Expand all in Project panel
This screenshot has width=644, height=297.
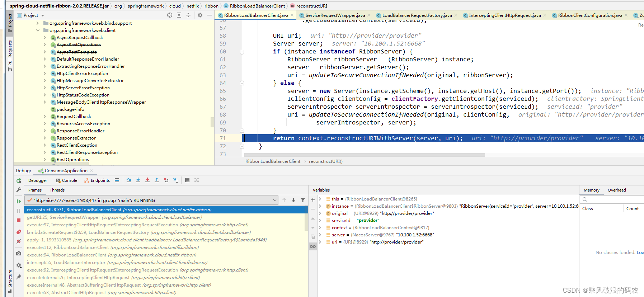(179, 15)
